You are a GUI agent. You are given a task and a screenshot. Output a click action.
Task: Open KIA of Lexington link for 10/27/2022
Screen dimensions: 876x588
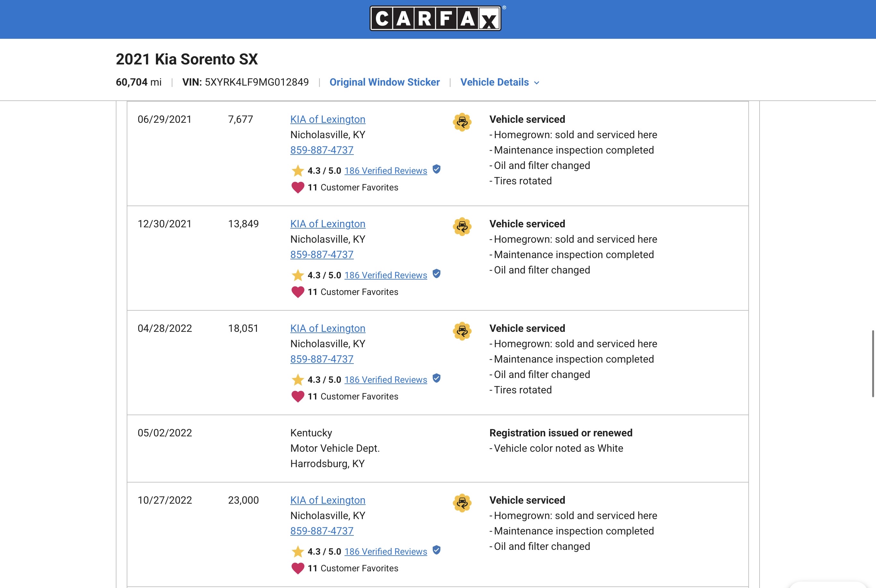[327, 500]
